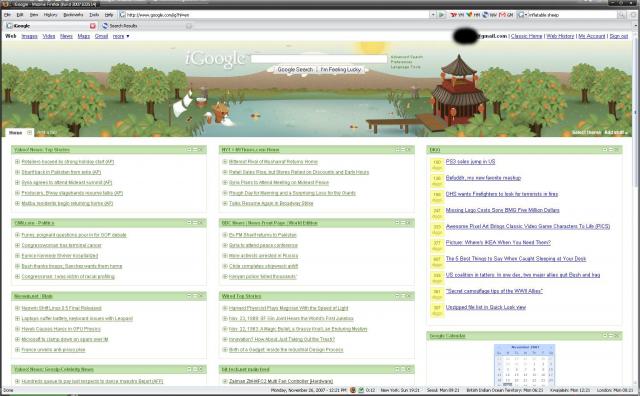Click the green Go arrow beside address bar
Screen dimensions: 640x396
click(x=441, y=15)
